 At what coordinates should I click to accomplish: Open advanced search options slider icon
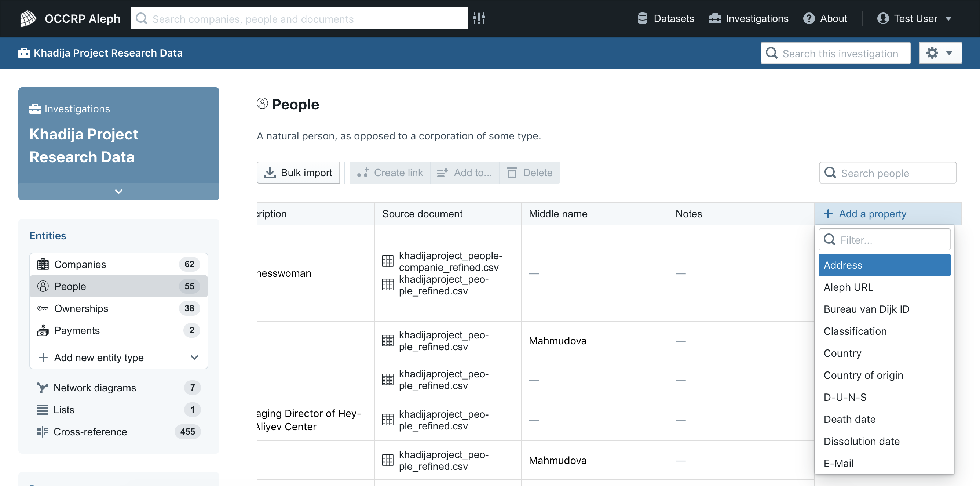point(479,18)
